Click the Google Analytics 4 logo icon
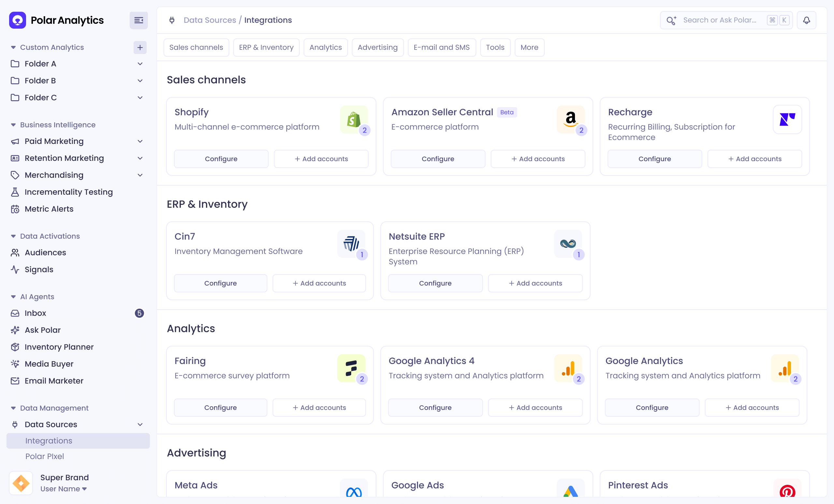This screenshot has width=834, height=504. (x=568, y=368)
